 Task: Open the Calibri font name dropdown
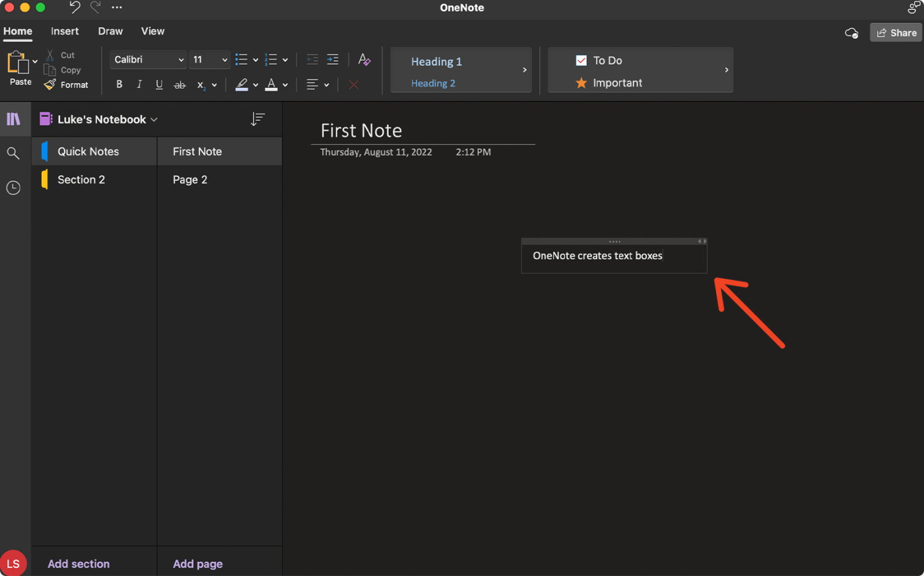pyautogui.click(x=148, y=59)
